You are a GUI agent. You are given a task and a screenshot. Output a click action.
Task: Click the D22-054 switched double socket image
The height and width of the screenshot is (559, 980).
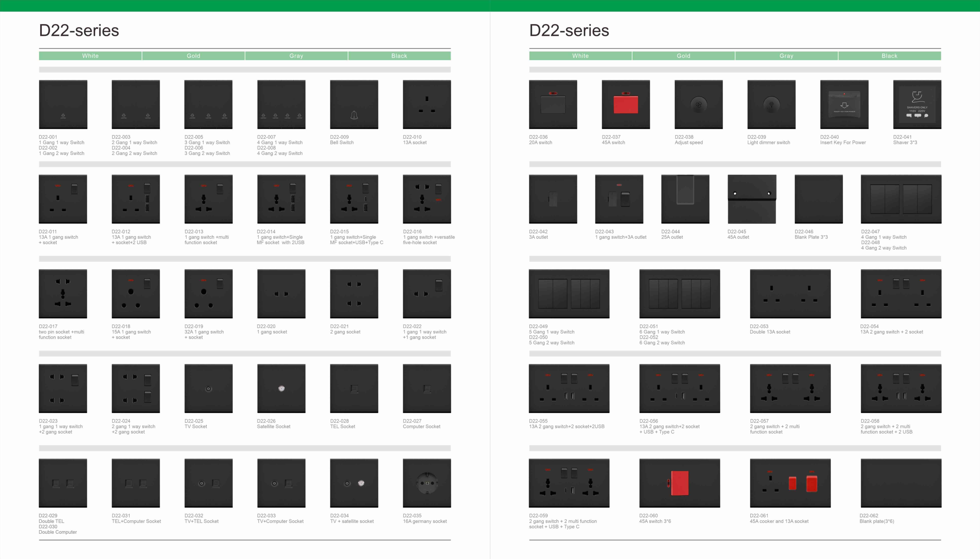coord(901,294)
